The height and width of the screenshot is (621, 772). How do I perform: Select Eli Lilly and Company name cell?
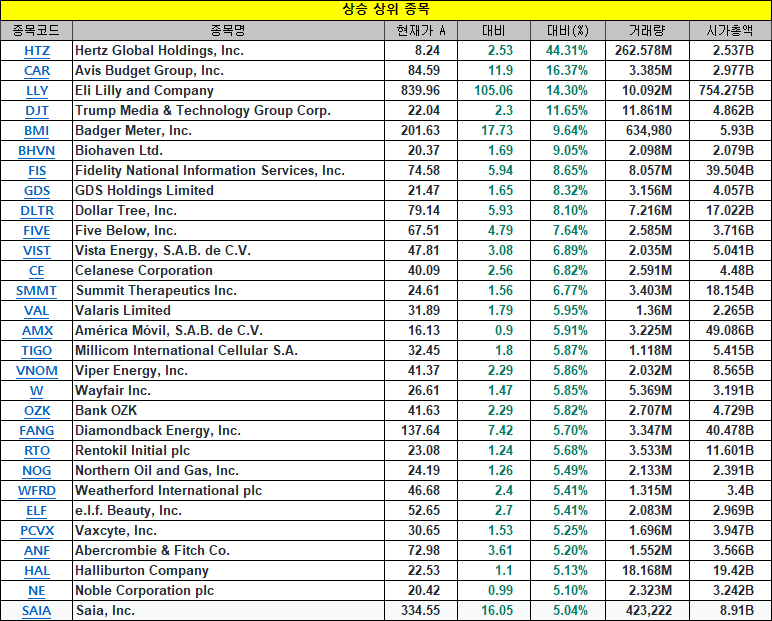point(228,91)
